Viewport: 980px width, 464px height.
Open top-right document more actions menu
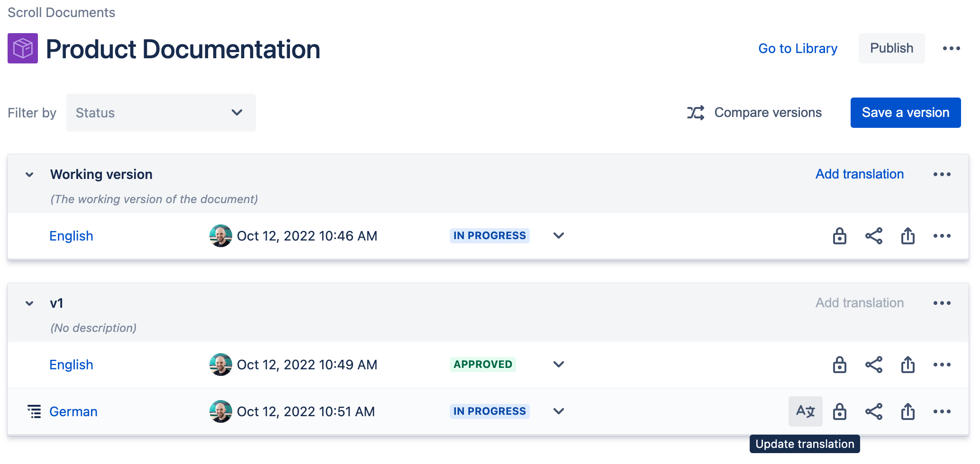click(951, 48)
